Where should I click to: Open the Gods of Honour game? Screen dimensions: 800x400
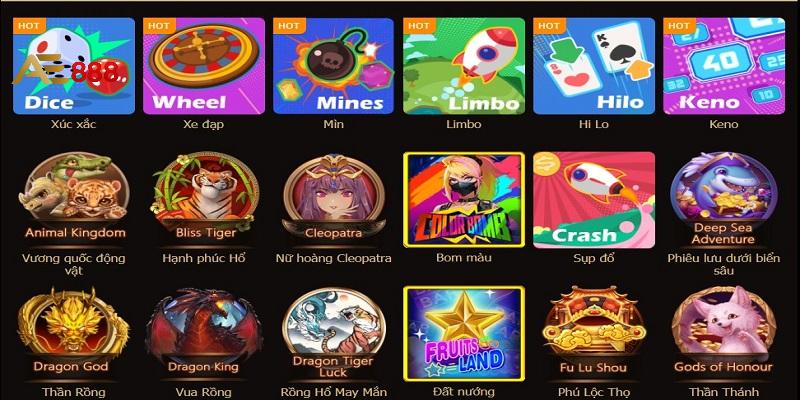tap(723, 332)
